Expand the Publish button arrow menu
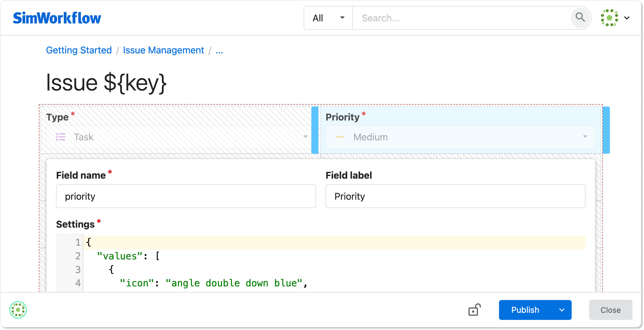Screen dimensions: 644x330 [562, 310]
